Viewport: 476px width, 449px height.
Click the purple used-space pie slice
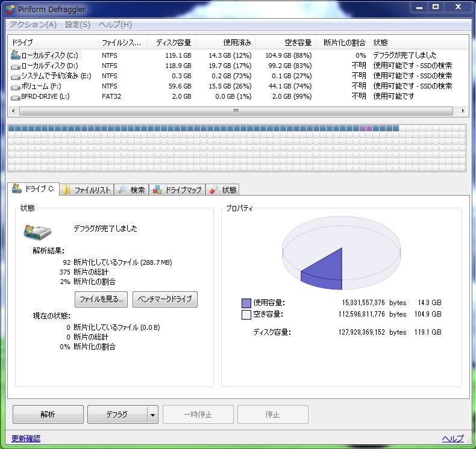327,270
